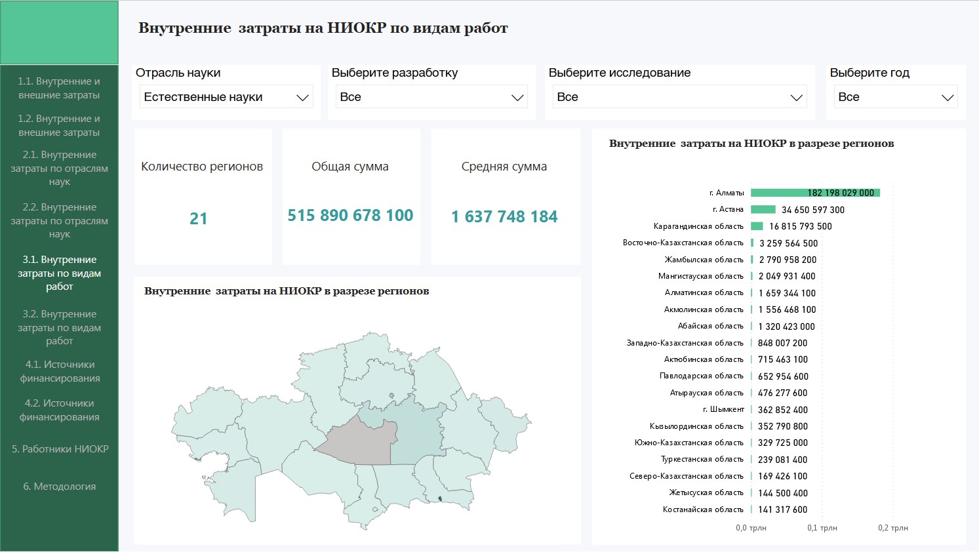Viewport: 979px width, 560px height.
Task: Open page 2.2 затраты по отраслям наук
Action: point(59,220)
